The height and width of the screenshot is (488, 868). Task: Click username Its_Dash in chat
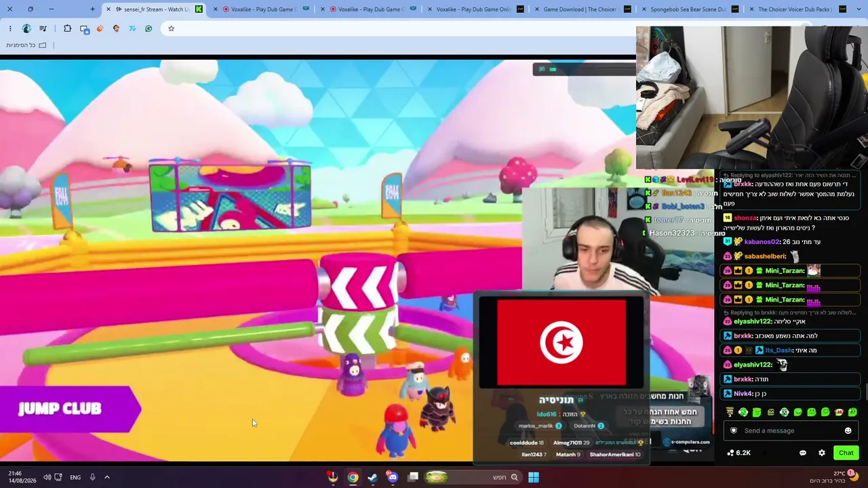point(778,350)
